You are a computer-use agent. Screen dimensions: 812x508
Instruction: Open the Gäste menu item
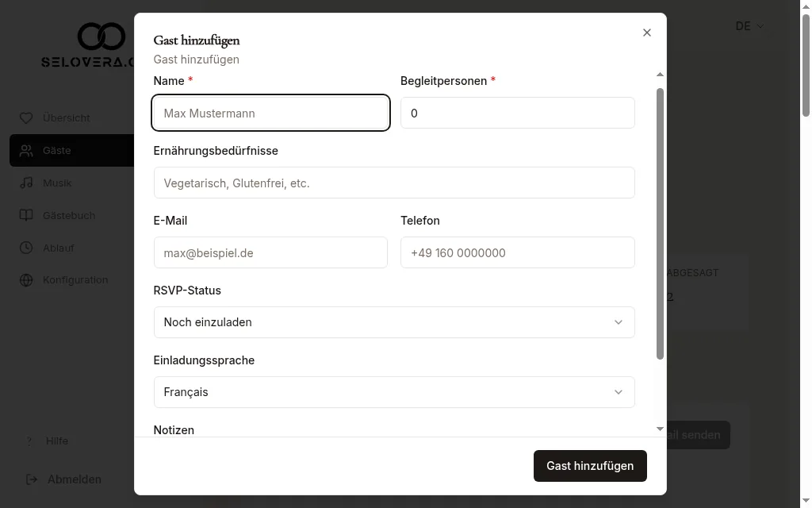tap(71, 150)
